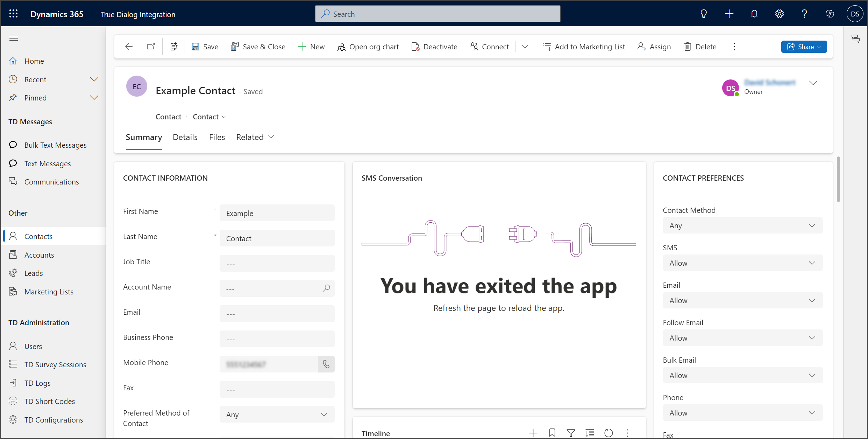868x439 pixels.
Task: Click Save & Close
Action: pos(258,47)
